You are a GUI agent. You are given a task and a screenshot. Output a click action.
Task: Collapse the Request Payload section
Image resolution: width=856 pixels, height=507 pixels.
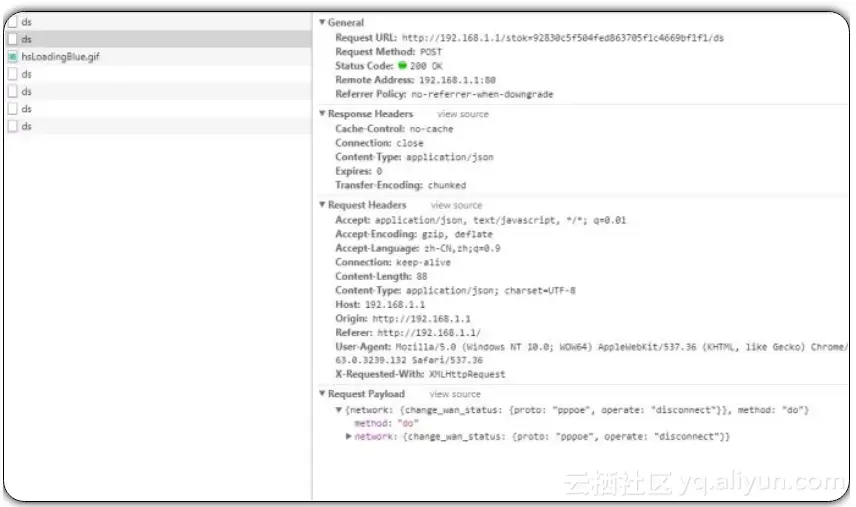pyautogui.click(x=322, y=393)
